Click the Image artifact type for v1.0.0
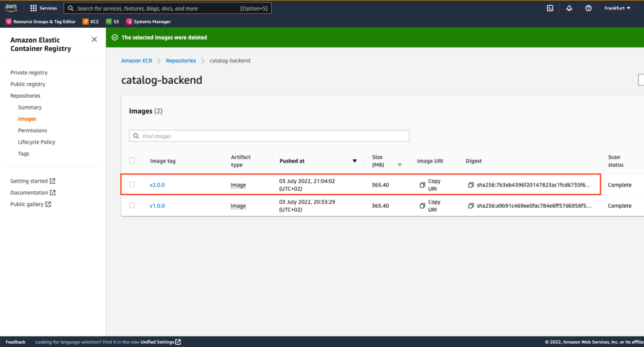644x347 pixels. pyautogui.click(x=238, y=205)
